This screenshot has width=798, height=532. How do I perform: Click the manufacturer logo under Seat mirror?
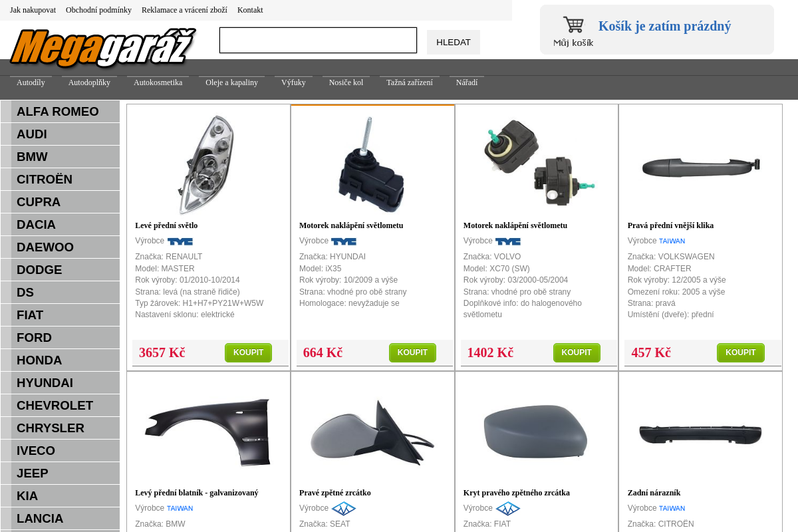pos(344,509)
